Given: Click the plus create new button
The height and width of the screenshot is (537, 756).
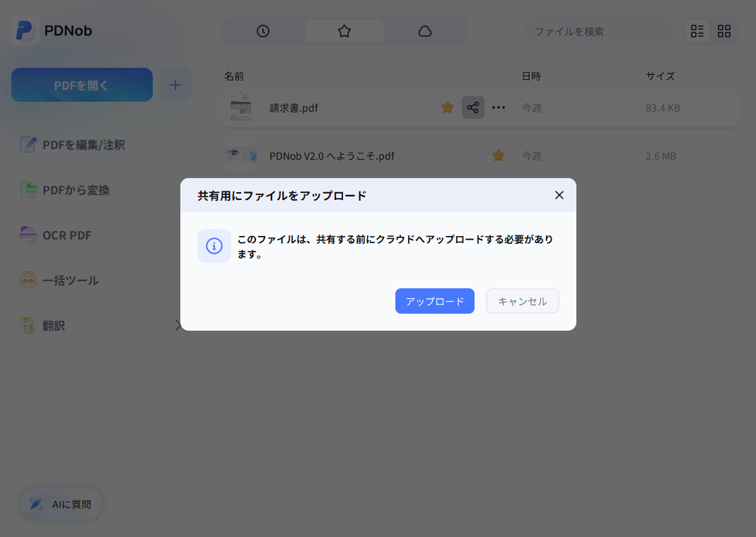Looking at the screenshot, I should 175,85.
